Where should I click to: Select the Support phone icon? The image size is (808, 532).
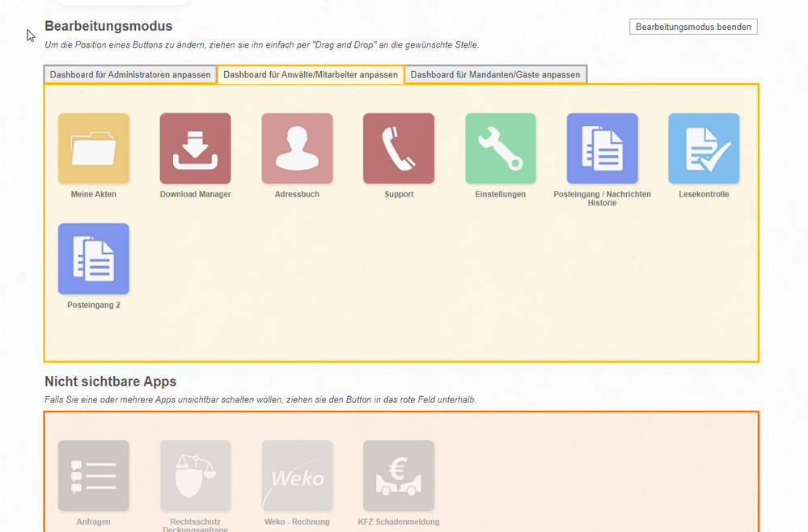pos(399,149)
